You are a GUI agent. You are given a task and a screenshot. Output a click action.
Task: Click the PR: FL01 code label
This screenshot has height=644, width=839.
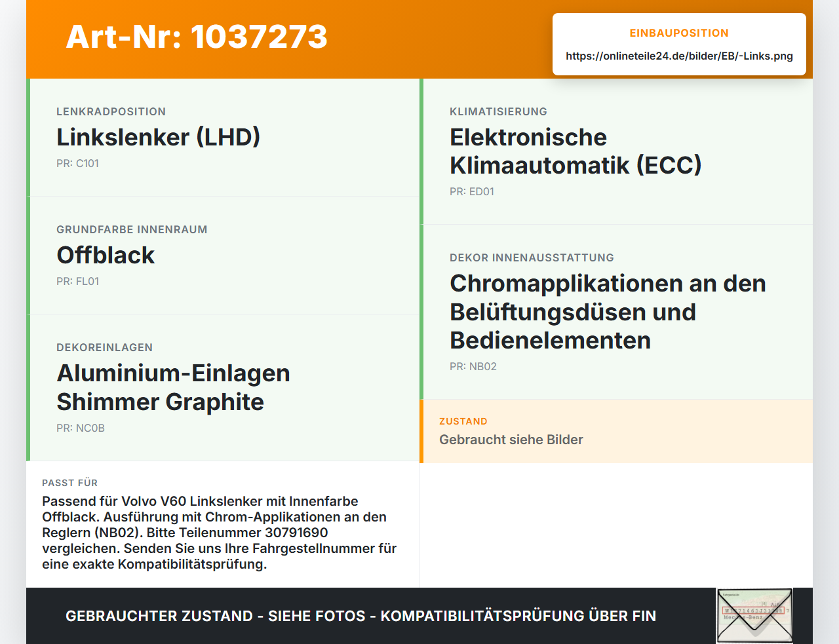pyautogui.click(x=77, y=282)
